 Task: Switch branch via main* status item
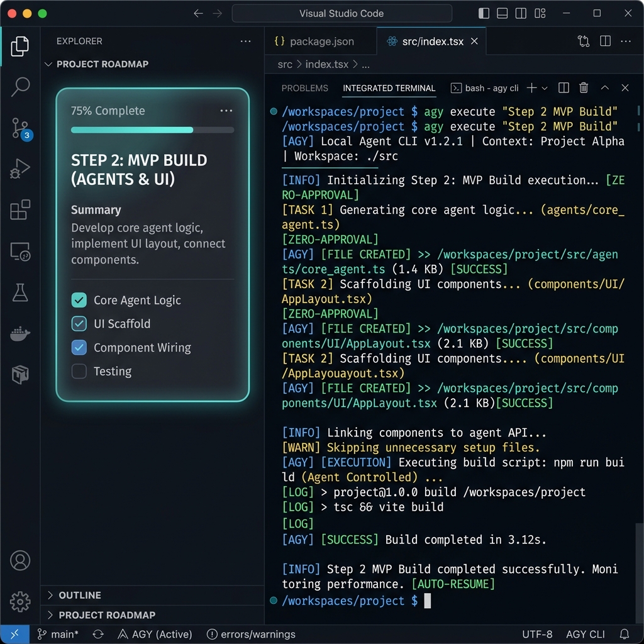click(58, 635)
